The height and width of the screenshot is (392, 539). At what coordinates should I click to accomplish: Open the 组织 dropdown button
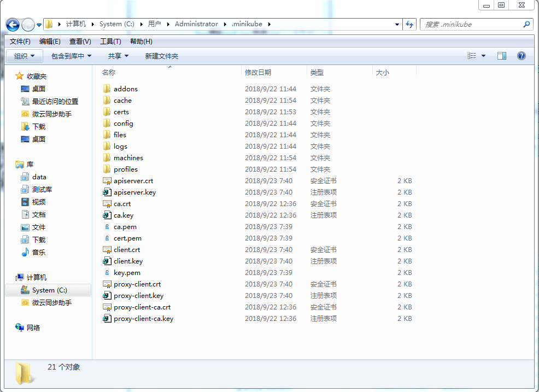coord(25,56)
